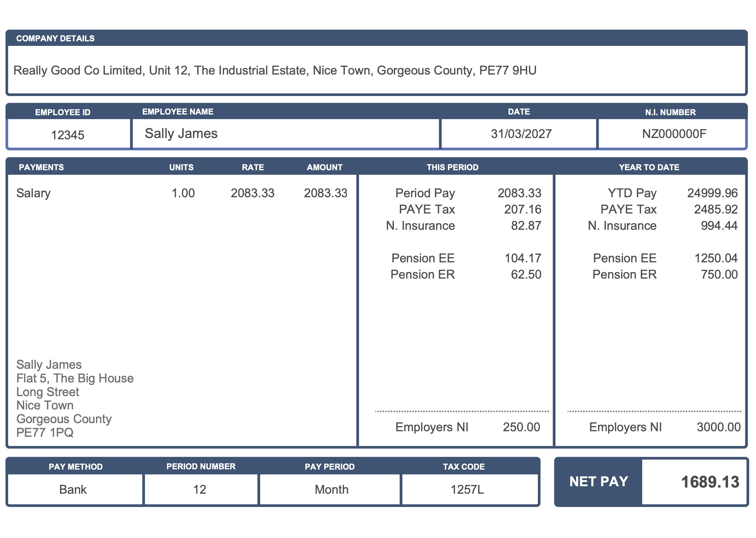Click the Employers NI total 3000.00
Viewport: 756px width, 538px height.
[x=719, y=427]
